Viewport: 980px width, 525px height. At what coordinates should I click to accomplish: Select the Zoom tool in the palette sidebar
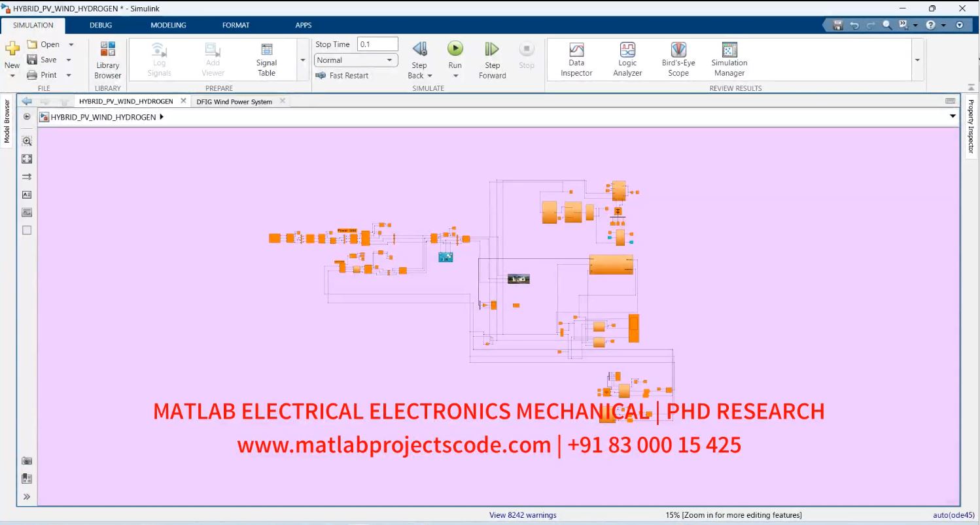(26, 141)
